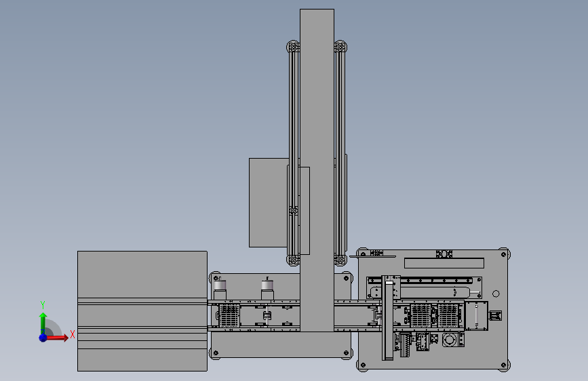Select the vertical gantry bar on the right plate
This screenshot has width=588, height=381.
tap(388, 319)
